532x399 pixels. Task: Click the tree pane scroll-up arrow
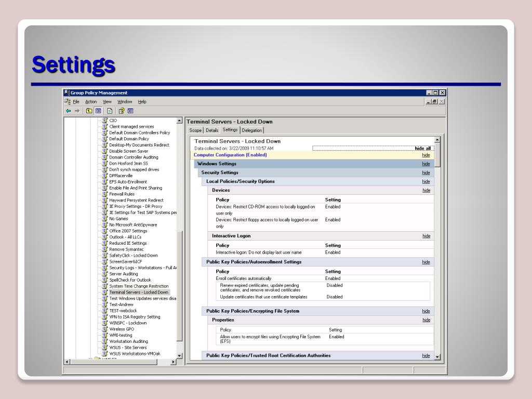[179, 121]
